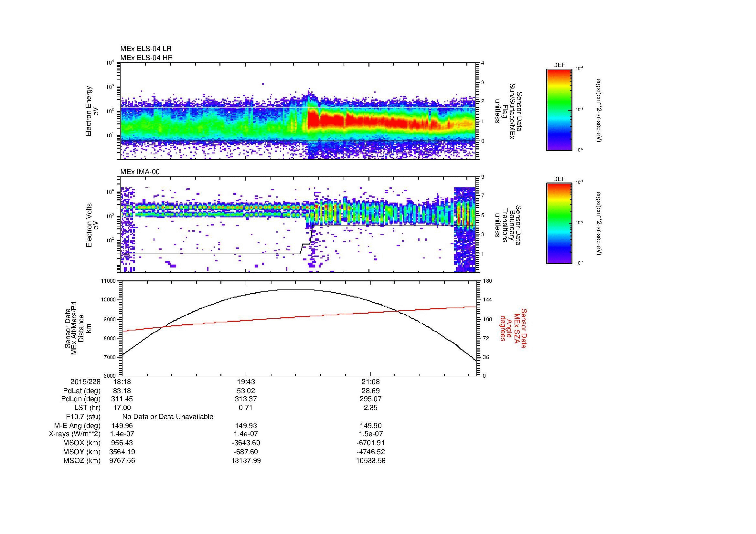Click the 'MSOX (km)' row label
The width and height of the screenshot is (756, 534).
tap(82, 443)
